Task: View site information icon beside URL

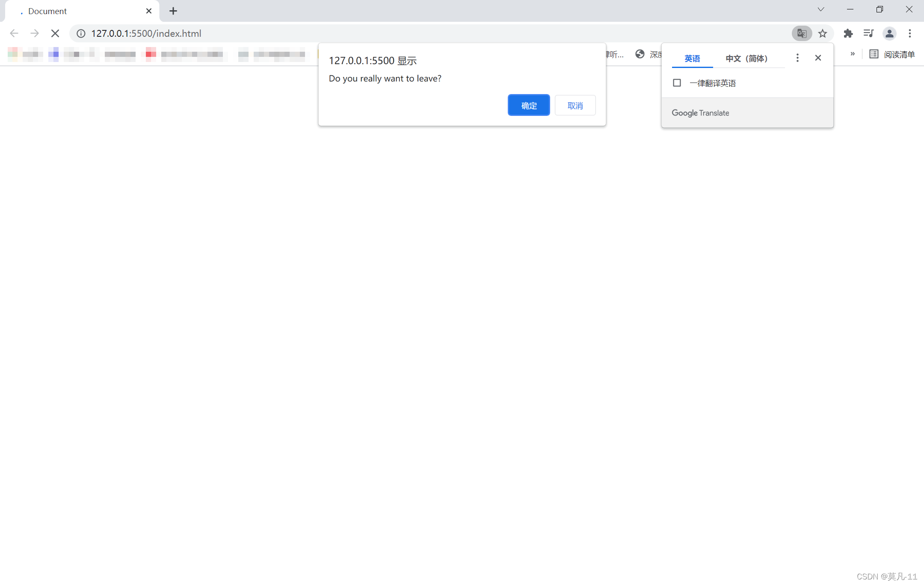Action: [81, 33]
